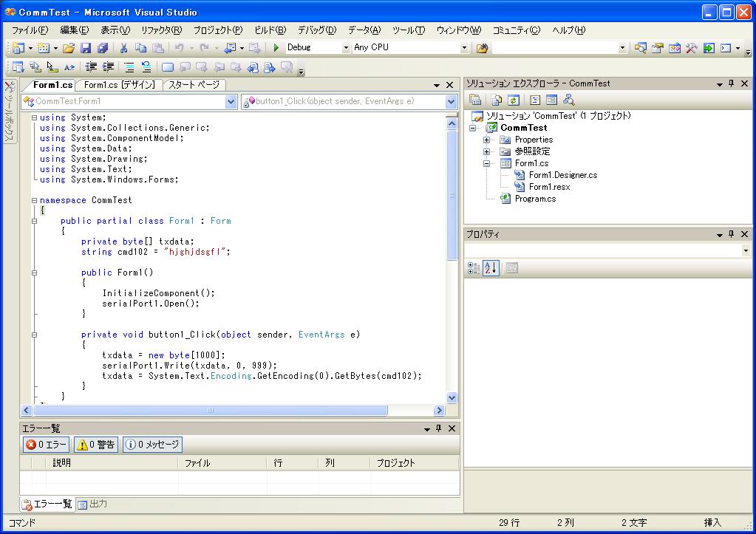Expand the 参照設定 references node
756x534 pixels.
click(486, 151)
